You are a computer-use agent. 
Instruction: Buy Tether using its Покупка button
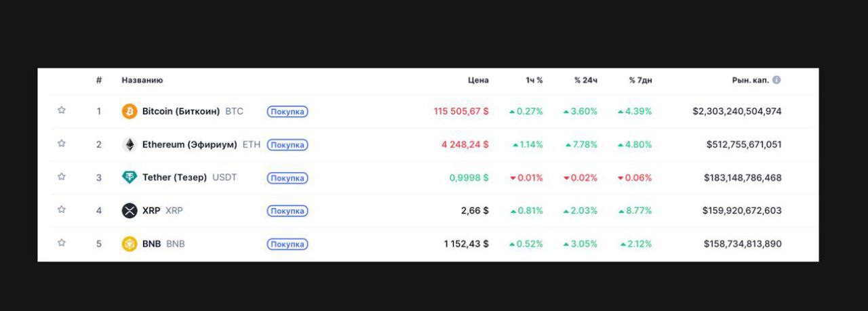pos(288,178)
